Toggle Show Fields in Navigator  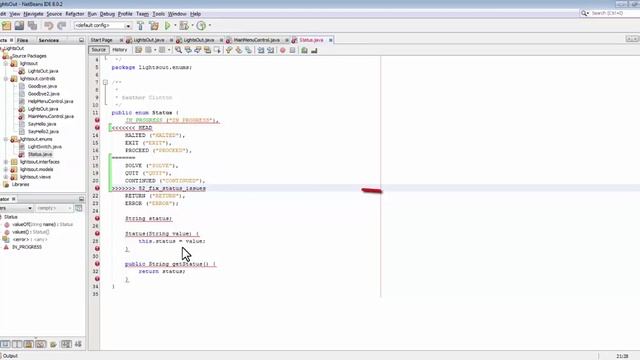17,344
